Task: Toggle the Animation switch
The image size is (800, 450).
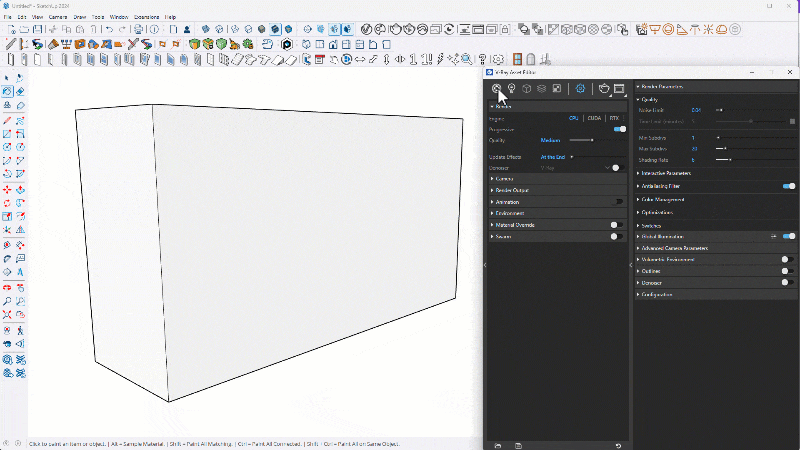Action: pyautogui.click(x=617, y=202)
